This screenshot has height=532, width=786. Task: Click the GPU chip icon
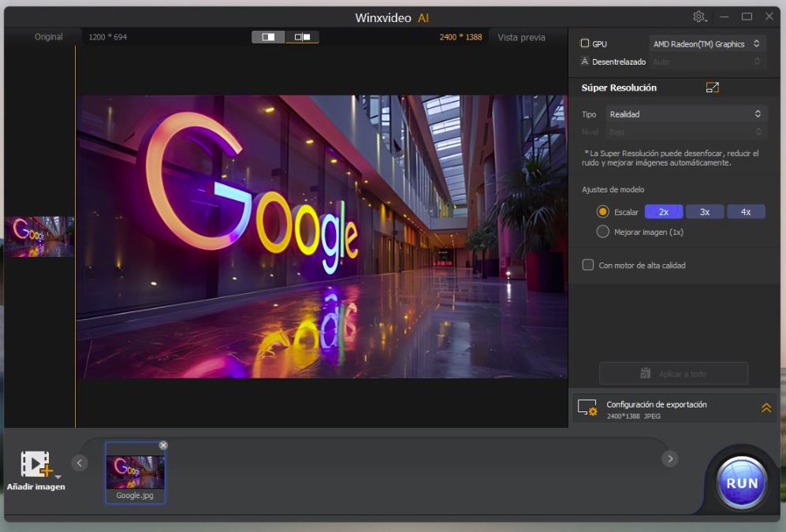[x=584, y=43]
